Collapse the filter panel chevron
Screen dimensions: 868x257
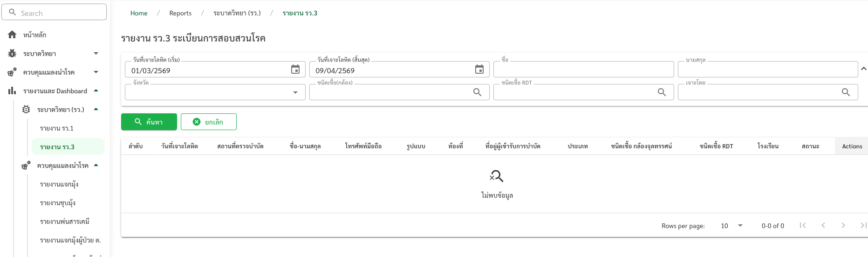coord(863,69)
